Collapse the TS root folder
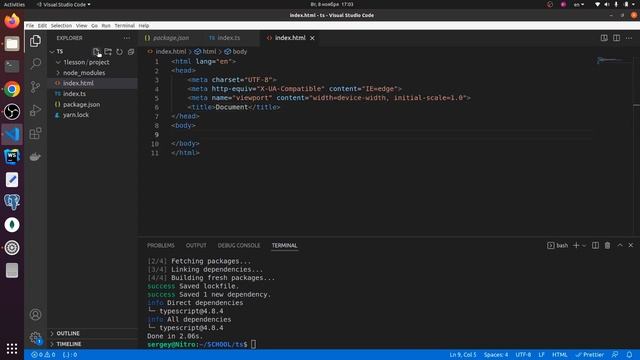Screen dimensions: 640x360 [x=52, y=52]
